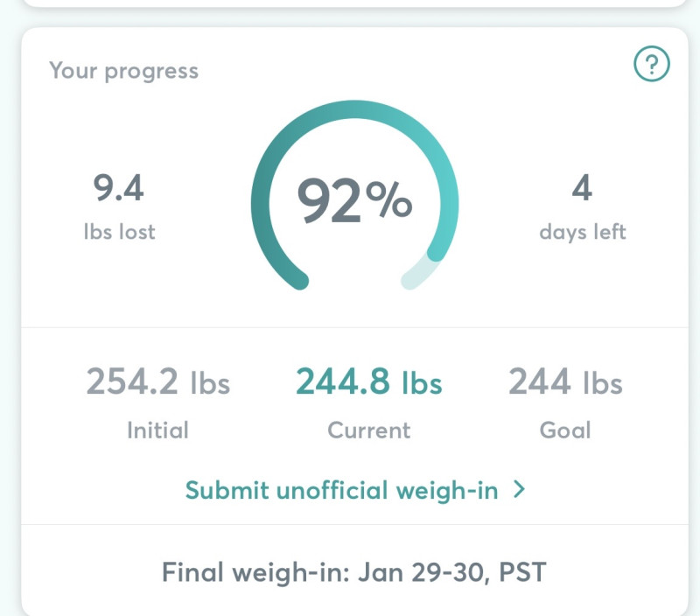
Task: Tap the Submit unofficial weigh-in link
Action: pos(341,490)
